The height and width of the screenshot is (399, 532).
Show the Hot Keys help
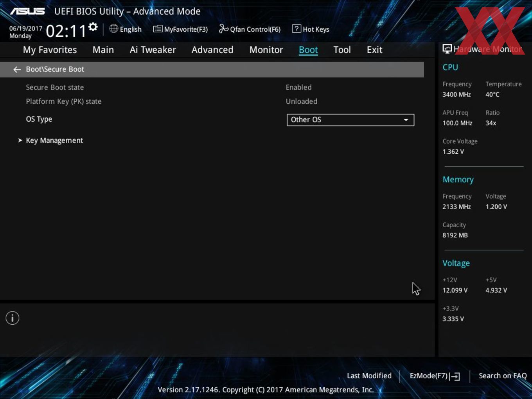[311, 29]
